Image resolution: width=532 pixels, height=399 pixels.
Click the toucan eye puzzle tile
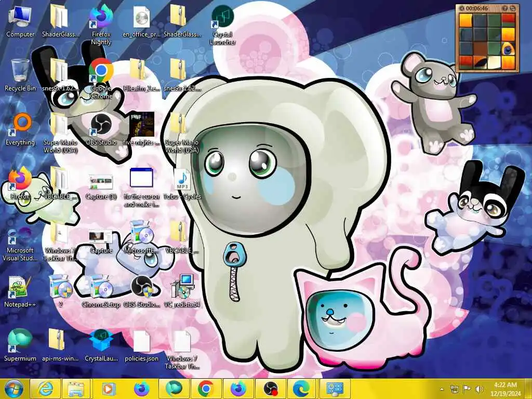pos(508,48)
